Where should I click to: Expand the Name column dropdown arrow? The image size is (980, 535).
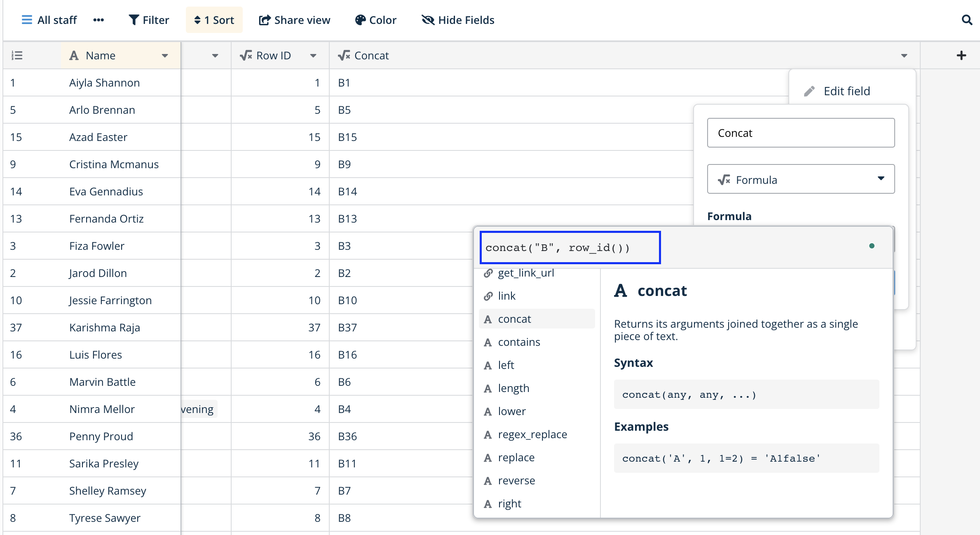pyautogui.click(x=165, y=56)
